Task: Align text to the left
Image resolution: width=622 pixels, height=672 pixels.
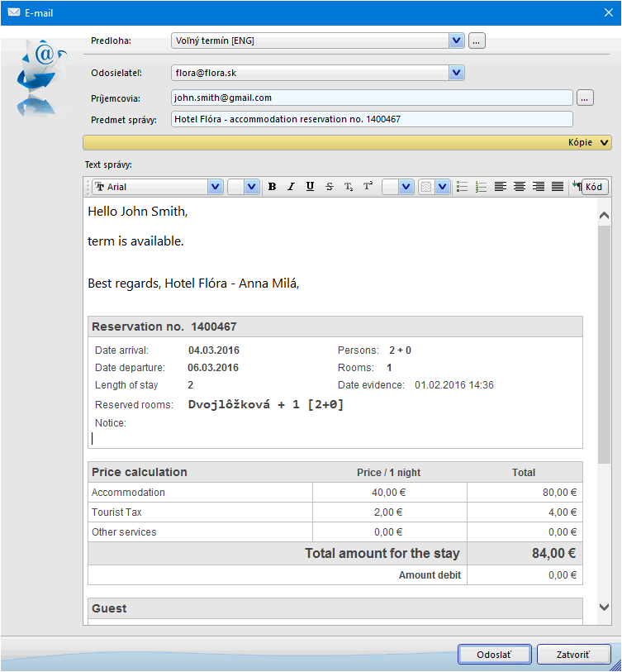Action: [x=501, y=187]
